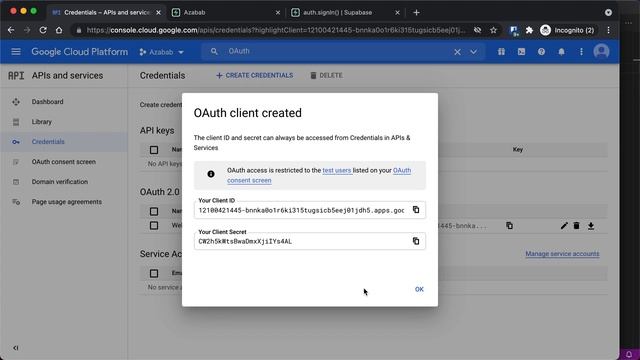The height and width of the screenshot is (360, 640).
Task: Go to Library in sidebar
Action: click(x=42, y=122)
